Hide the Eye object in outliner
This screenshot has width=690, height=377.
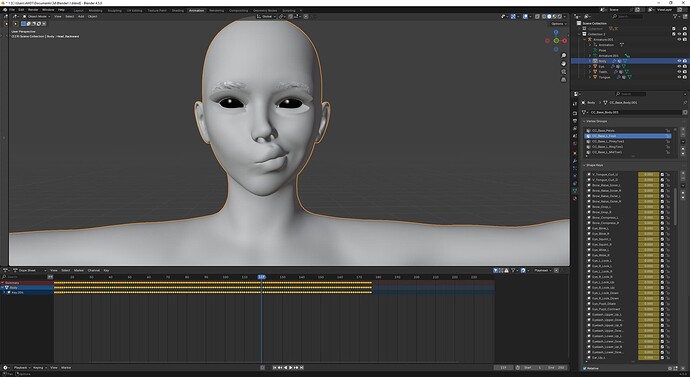coord(679,66)
